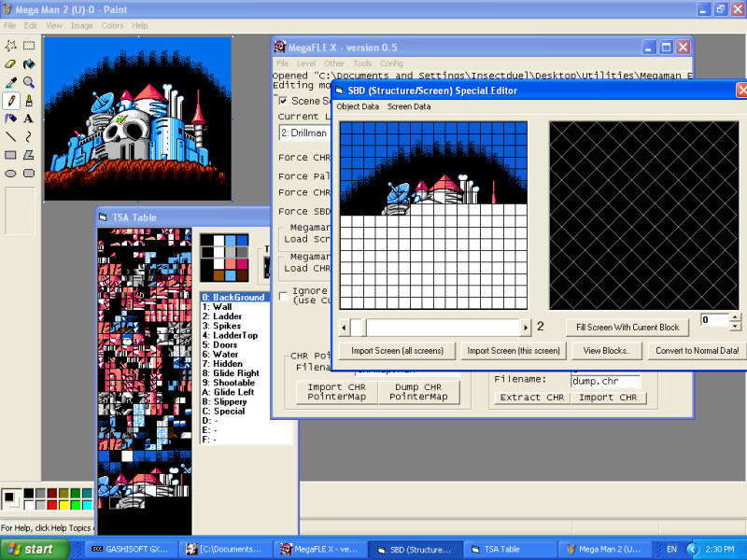Pick the red color in Paint palette
Image resolution: width=747 pixels, height=560 pixels.
(x=52, y=505)
